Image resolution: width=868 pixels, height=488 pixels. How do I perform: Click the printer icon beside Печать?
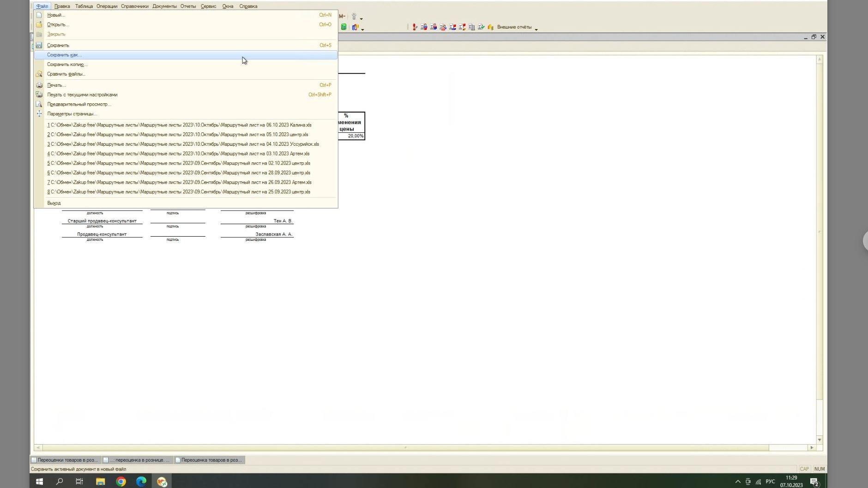coord(39,85)
